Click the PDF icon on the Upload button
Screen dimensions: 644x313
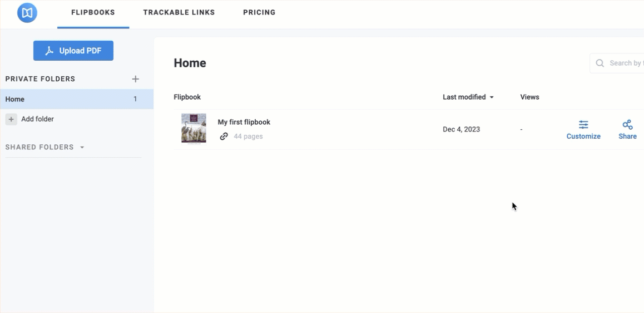pos(49,51)
